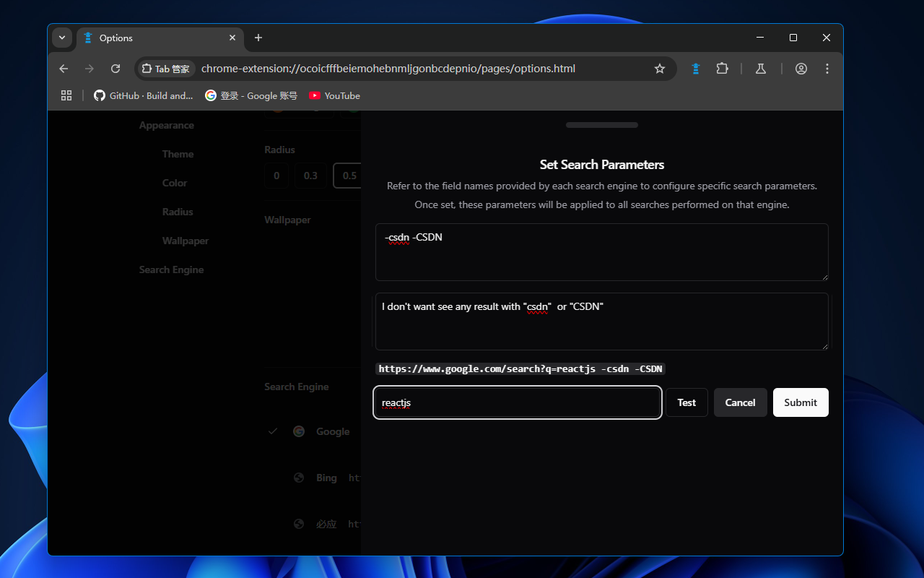924x578 pixels.
Task: Select radius value 0.5
Action: 348,176
